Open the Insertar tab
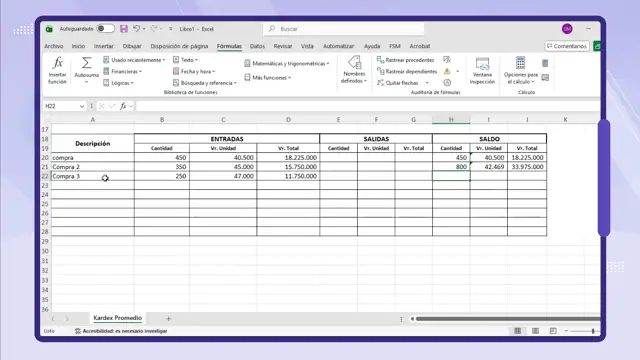Viewport: 640px width, 360px height. pyautogui.click(x=104, y=46)
